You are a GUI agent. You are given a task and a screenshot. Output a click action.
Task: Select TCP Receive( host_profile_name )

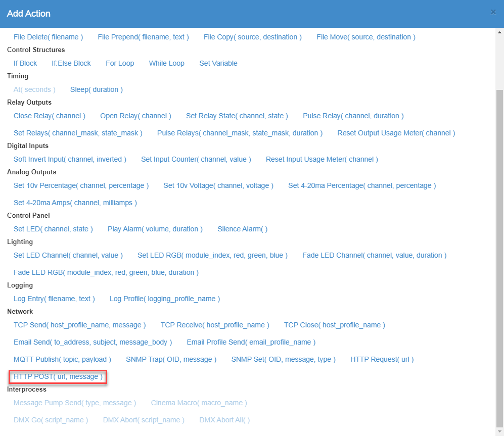(x=215, y=325)
